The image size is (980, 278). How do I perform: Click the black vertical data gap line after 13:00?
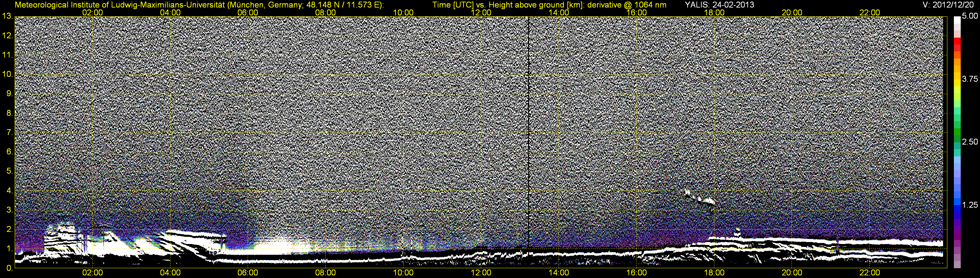point(529,131)
